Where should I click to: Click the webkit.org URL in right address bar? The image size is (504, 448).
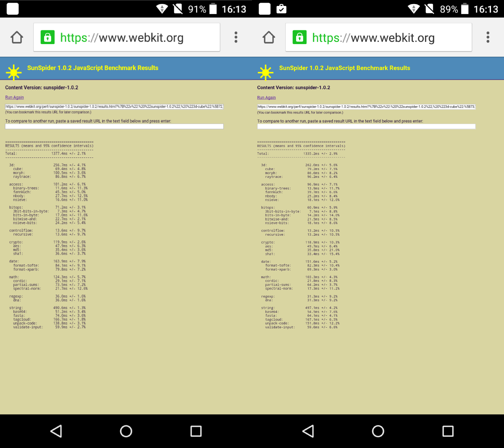(x=374, y=38)
